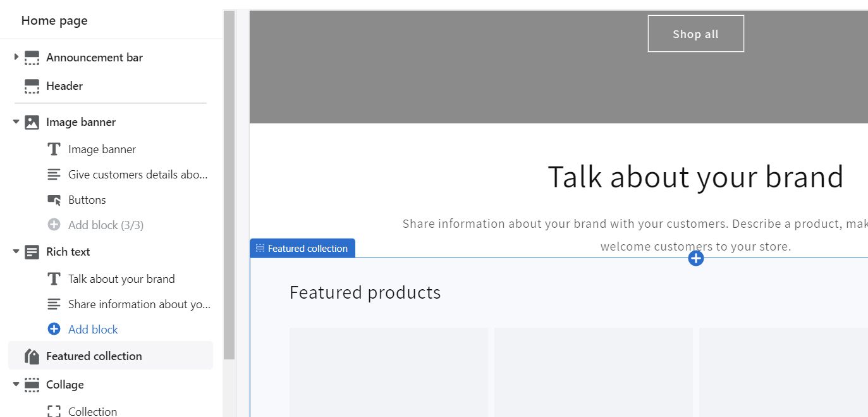This screenshot has width=868, height=417.
Task: Click the blue plus circle between sections
Action: [x=695, y=258]
